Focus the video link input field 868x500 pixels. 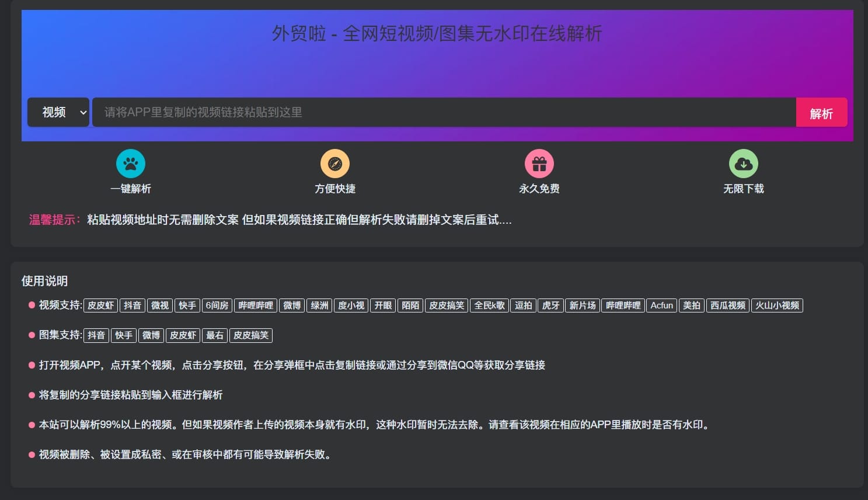click(x=444, y=112)
